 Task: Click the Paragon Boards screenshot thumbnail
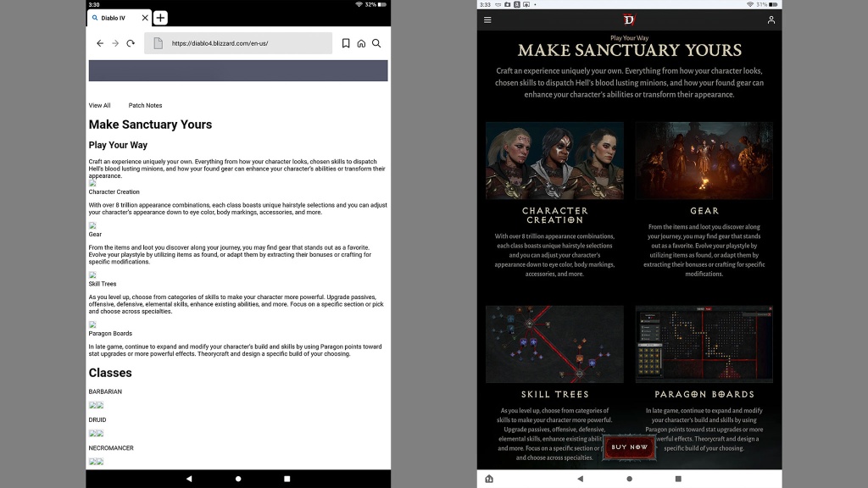click(x=704, y=344)
